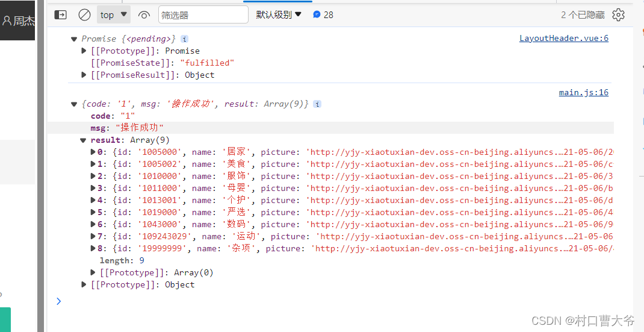Open the LayoutHeader.vue:6 source link
The width and height of the screenshot is (644, 332).
564,39
